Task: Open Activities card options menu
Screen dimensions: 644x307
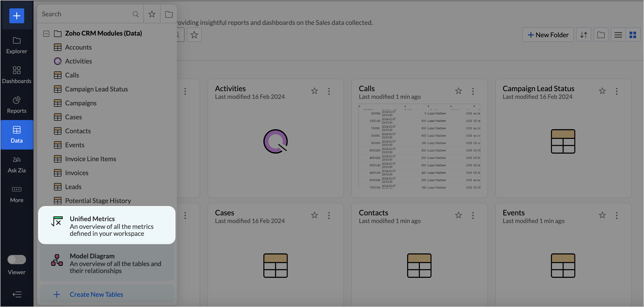Action: (x=329, y=91)
